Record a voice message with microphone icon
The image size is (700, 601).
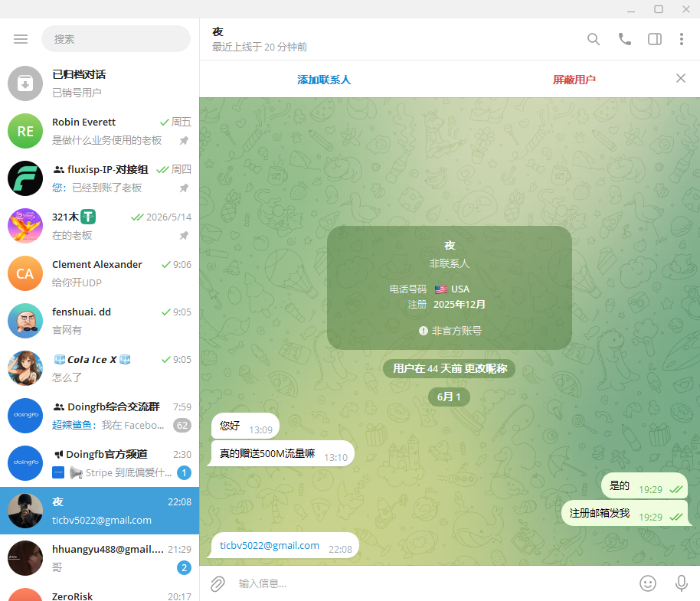[x=682, y=583]
